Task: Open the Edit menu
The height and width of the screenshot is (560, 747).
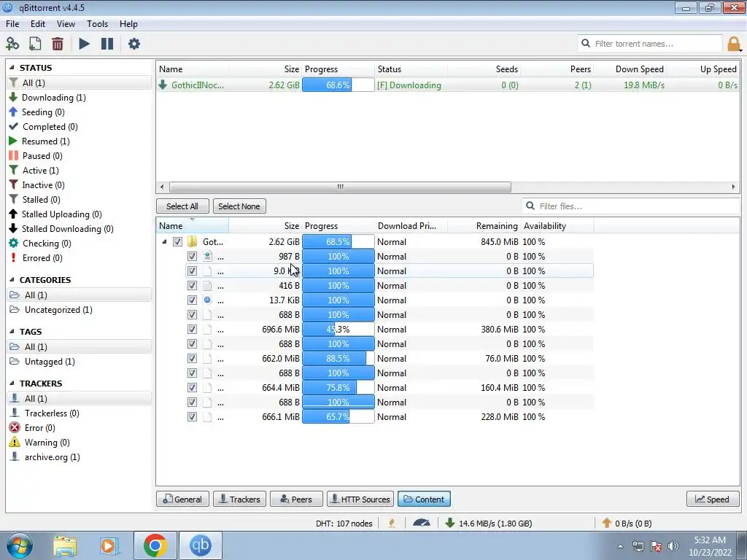Action: pyautogui.click(x=38, y=24)
